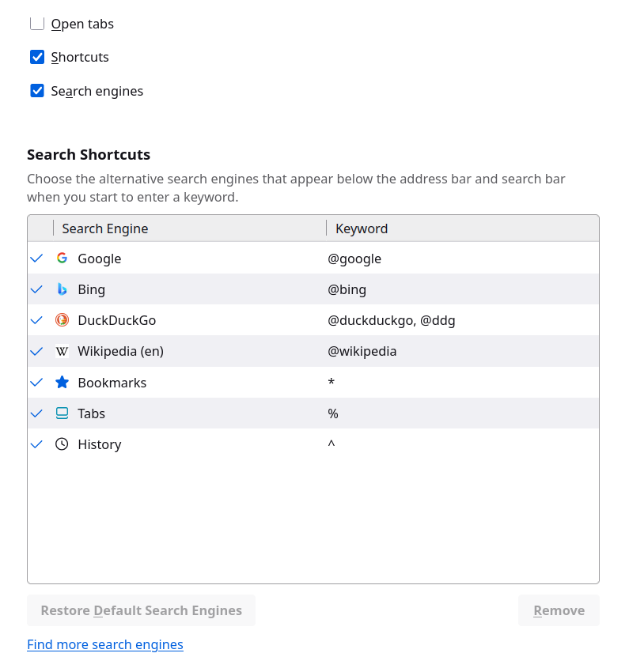The width and height of the screenshot is (629, 672).
Task: Disable the Google search shortcut checkmark
Action: 36,259
